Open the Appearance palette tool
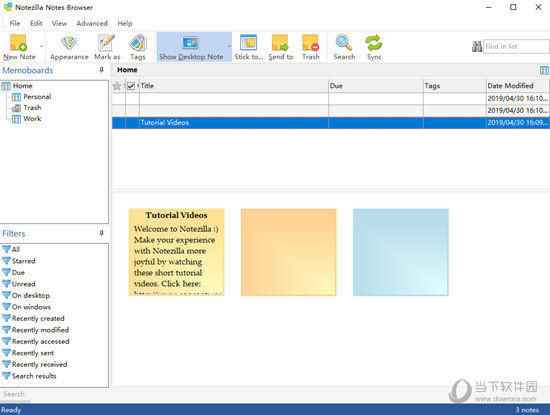Viewport: 550px width, 415px height. coord(69,47)
